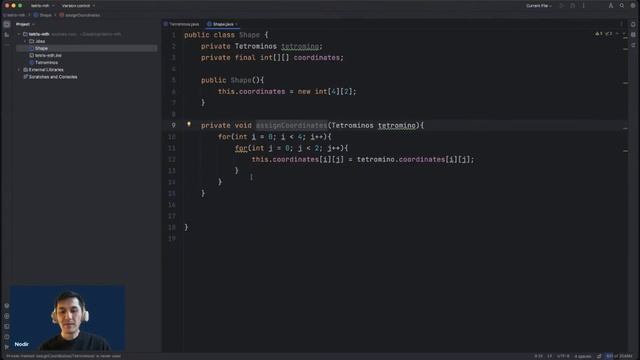Open the Project view dropdown header
Viewport: 640px width, 360px height.
point(25,24)
